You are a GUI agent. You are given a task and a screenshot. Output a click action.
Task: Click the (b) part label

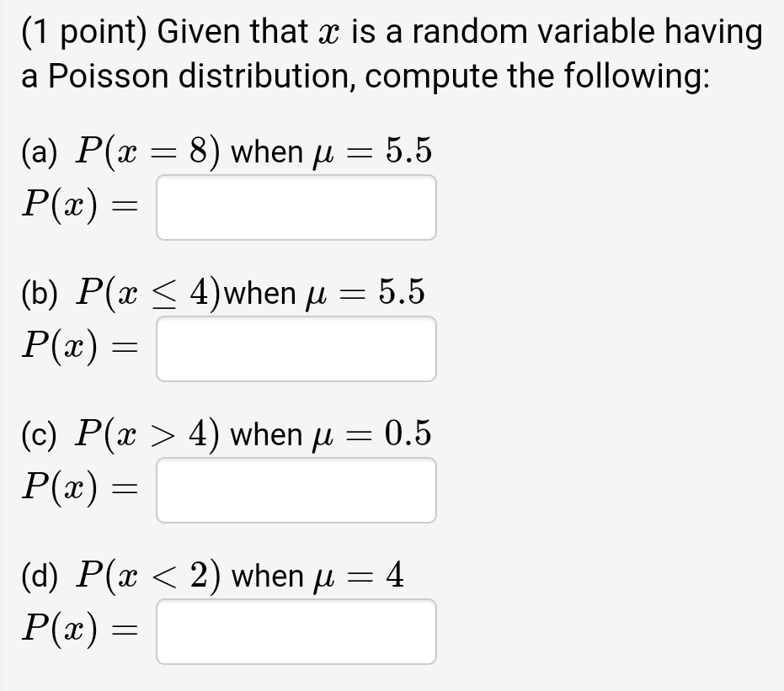(39, 293)
